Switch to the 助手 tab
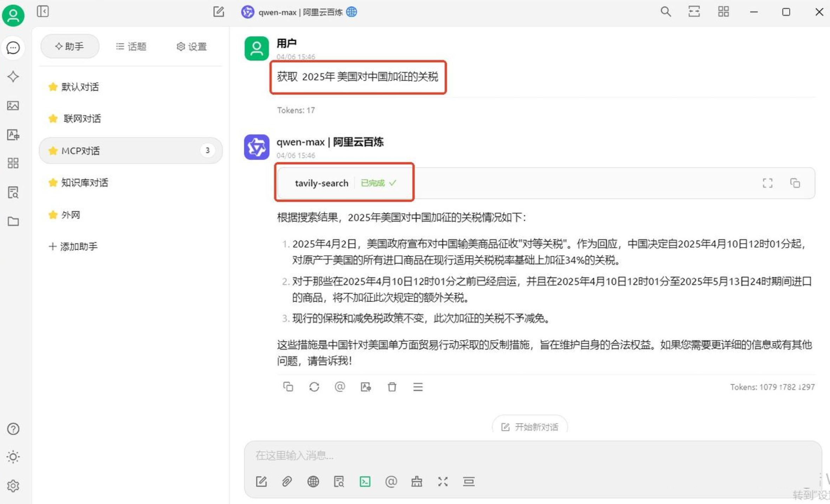The width and height of the screenshot is (830, 504). (70, 46)
